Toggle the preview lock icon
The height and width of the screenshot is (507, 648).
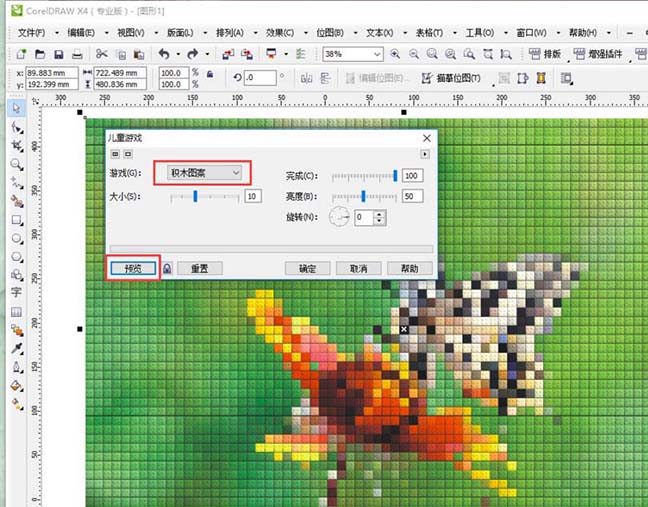pos(167,268)
